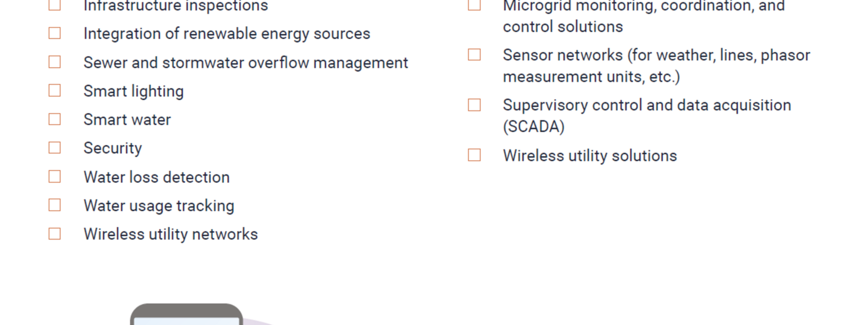This screenshot has height=325, width=868.
Task: Enable Sewer and stormwater overflow management checkbox
Action: [x=55, y=62]
